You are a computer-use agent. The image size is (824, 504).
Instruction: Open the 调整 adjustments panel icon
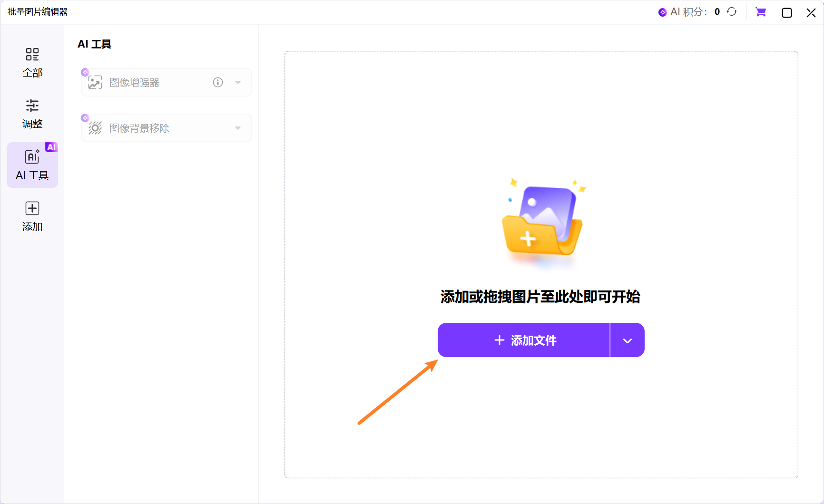click(32, 106)
